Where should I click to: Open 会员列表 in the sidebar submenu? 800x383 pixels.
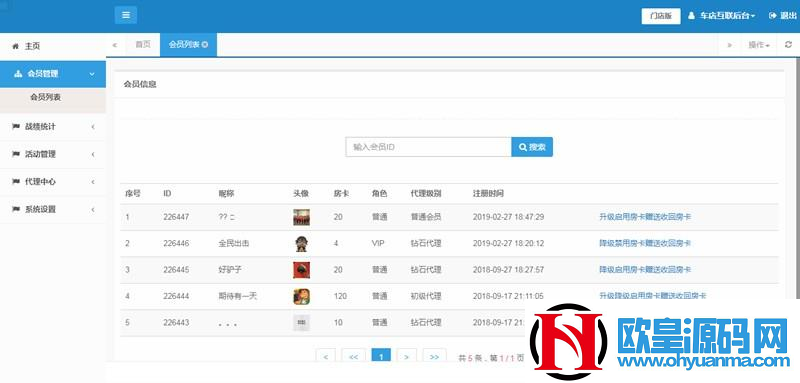pos(45,97)
